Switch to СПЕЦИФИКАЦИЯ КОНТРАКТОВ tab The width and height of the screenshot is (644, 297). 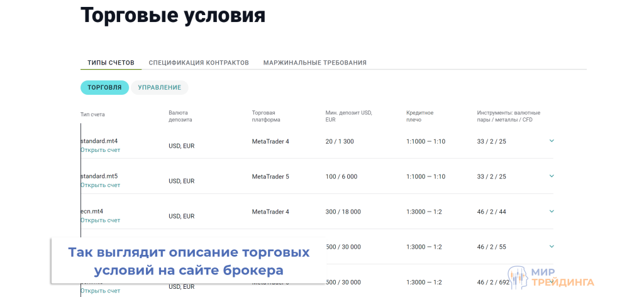pyautogui.click(x=199, y=63)
